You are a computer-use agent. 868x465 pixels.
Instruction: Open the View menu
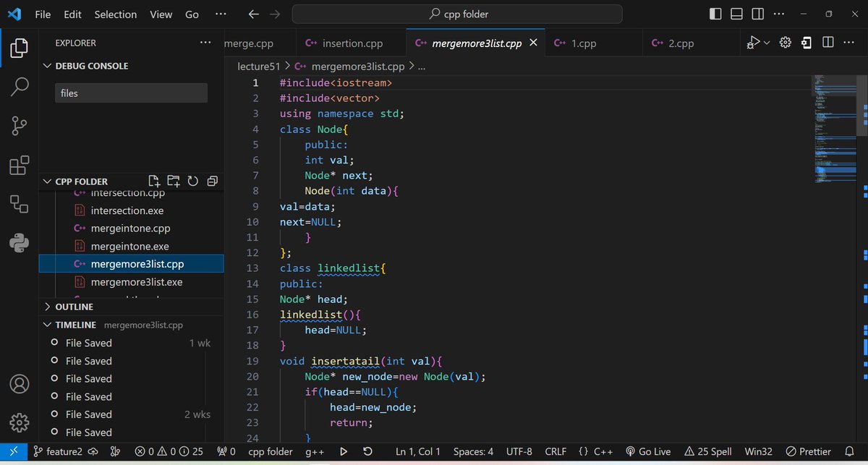coord(161,14)
